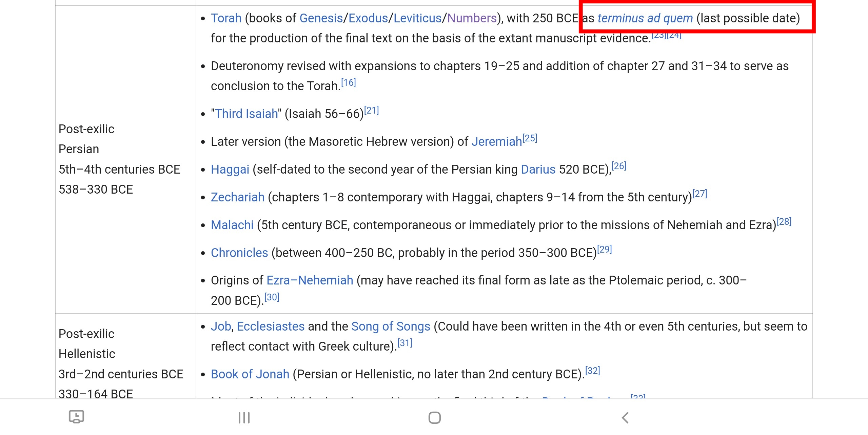Tap the back arrow in navigation bar

click(625, 417)
